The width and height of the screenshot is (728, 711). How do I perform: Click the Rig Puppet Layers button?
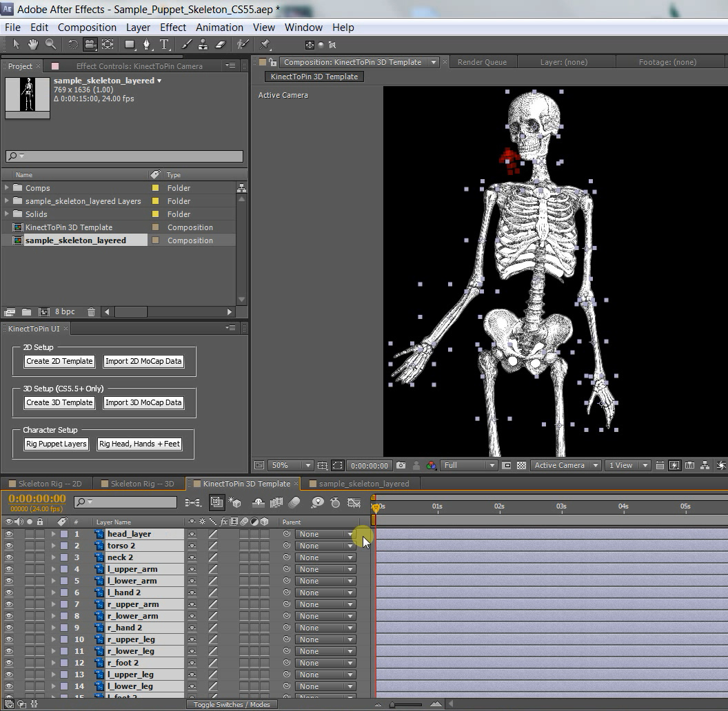(56, 444)
